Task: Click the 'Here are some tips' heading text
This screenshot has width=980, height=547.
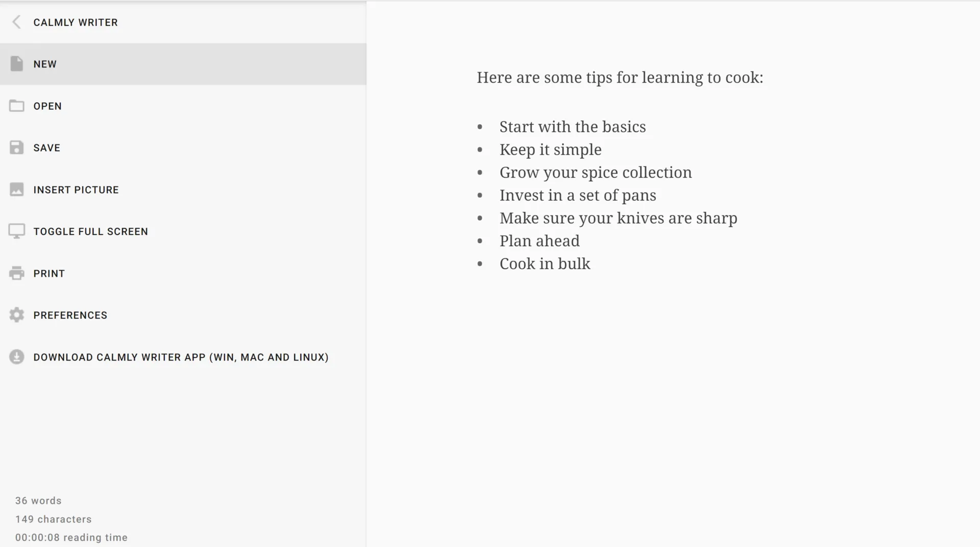Action: click(x=620, y=78)
